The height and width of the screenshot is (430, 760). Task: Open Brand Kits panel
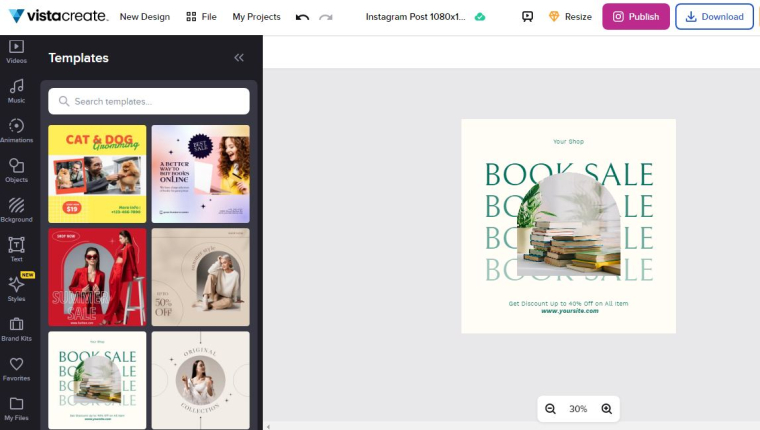point(16,329)
